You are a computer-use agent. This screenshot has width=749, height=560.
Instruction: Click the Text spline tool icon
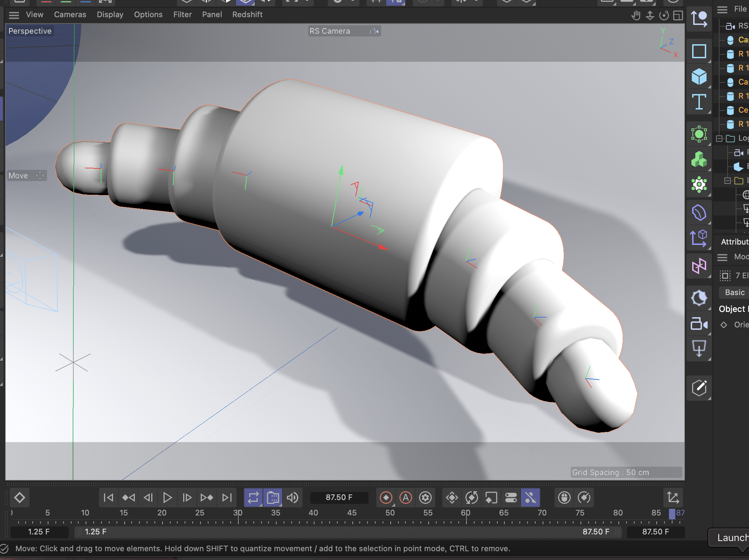pyautogui.click(x=698, y=102)
